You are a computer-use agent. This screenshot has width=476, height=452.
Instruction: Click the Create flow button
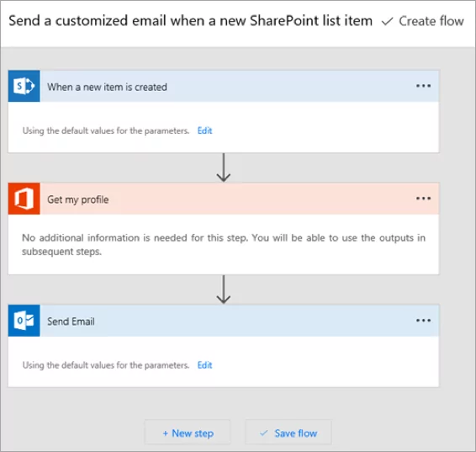coord(423,21)
